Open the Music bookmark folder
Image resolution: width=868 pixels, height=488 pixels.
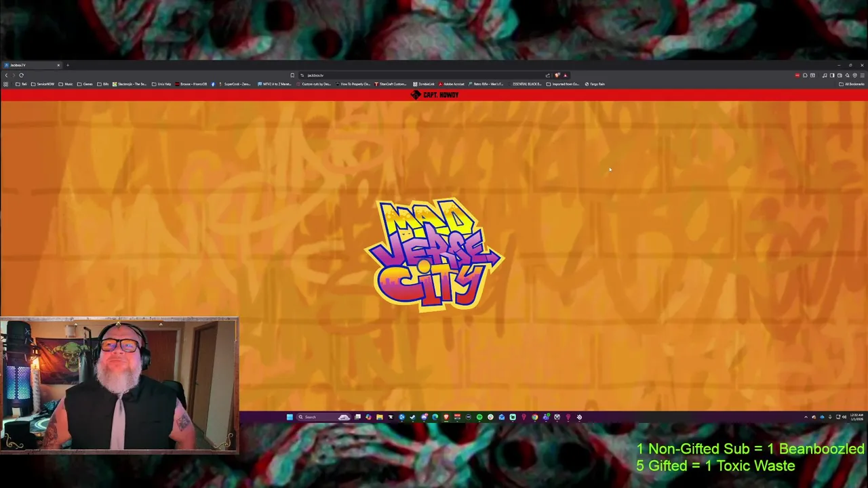[66, 84]
